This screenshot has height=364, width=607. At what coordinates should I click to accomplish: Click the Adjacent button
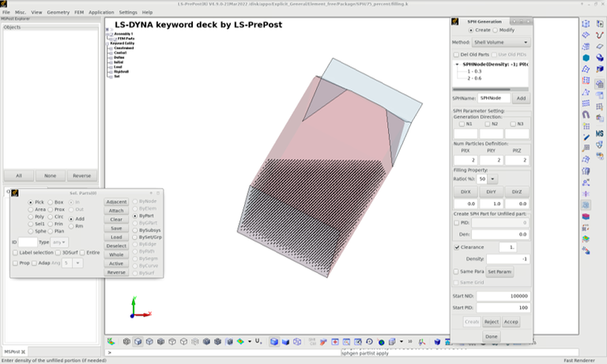pos(116,202)
